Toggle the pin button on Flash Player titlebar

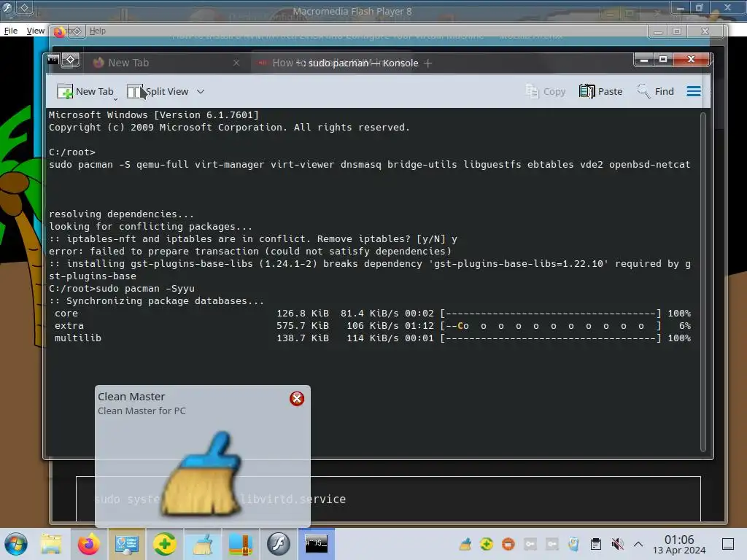click(24, 7)
